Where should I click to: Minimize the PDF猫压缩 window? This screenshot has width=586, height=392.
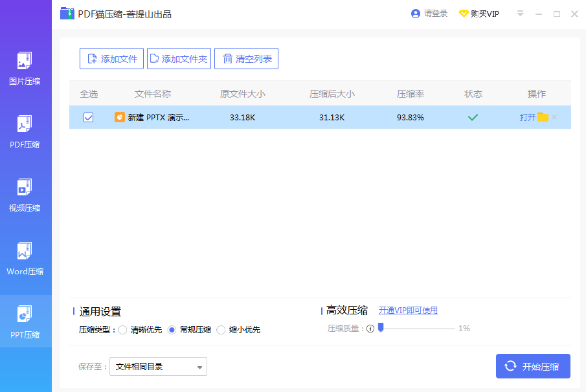click(x=539, y=14)
